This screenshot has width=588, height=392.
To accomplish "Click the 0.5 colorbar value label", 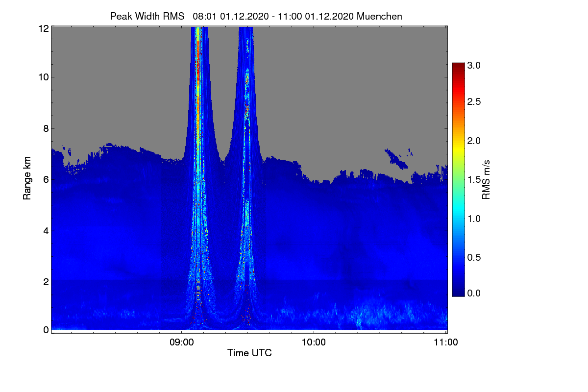I will pos(474,257).
